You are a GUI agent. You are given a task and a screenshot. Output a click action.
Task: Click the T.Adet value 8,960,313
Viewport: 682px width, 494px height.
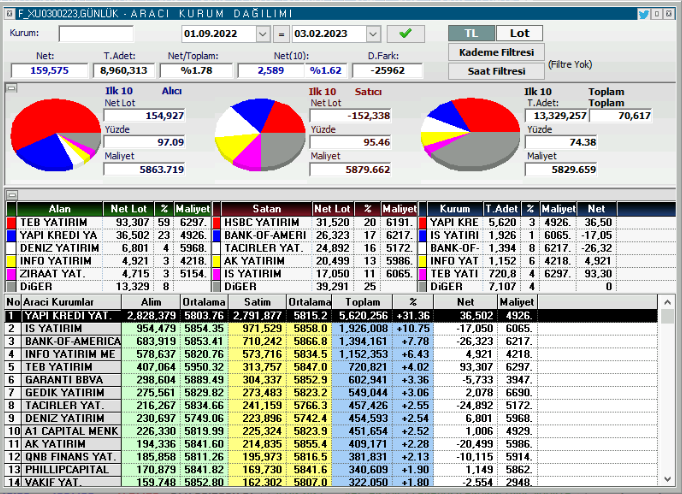click(124, 70)
